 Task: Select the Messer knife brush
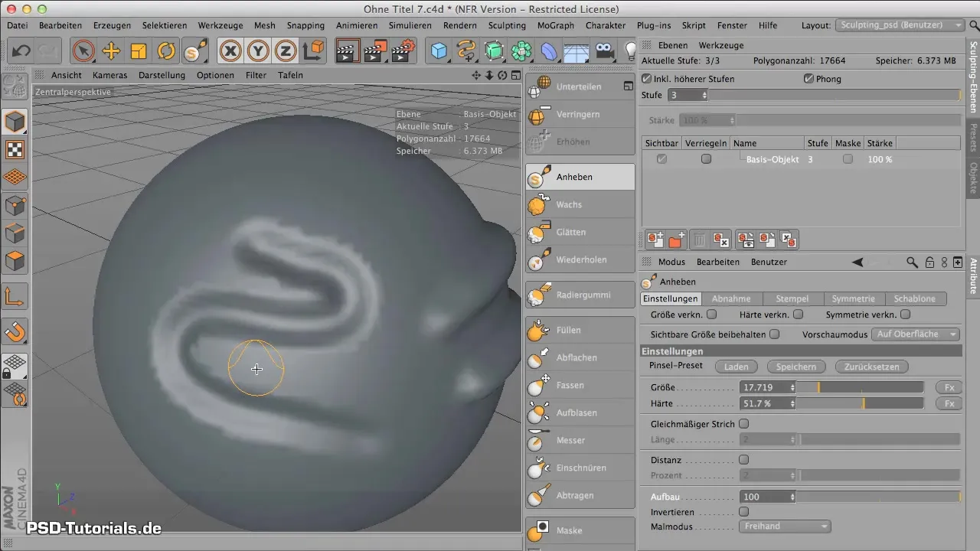[580, 440]
